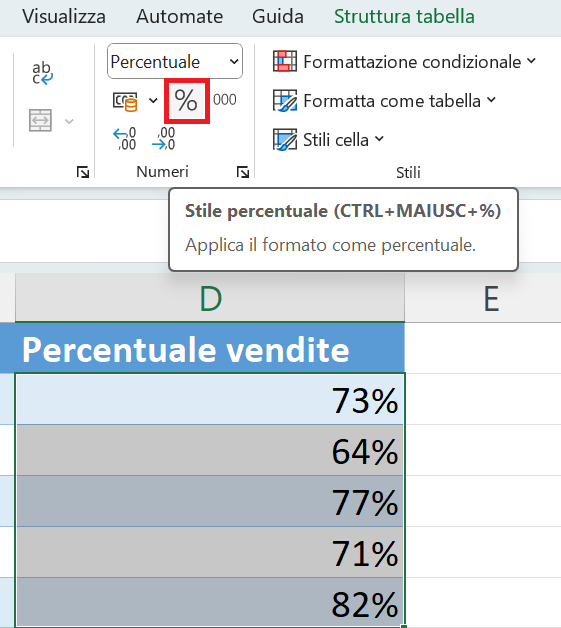This screenshot has width=561, height=628.
Task: Toggle the wrap text icon
Action: pyautogui.click(x=42, y=73)
